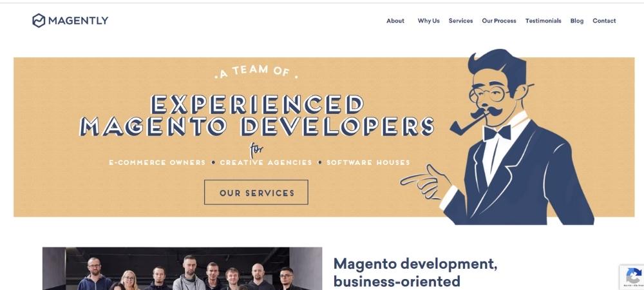Click the MAGENTLY wordmark text

pyautogui.click(x=79, y=21)
